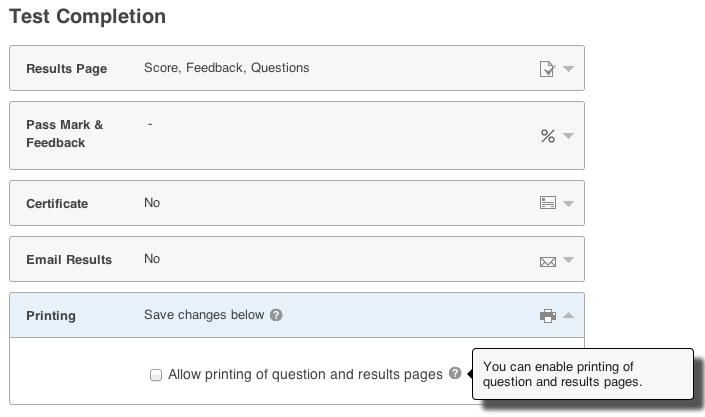The height and width of the screenshot is (417, 705).
Task: Click help icon next to Allow printing option
Action: (455, 374)
